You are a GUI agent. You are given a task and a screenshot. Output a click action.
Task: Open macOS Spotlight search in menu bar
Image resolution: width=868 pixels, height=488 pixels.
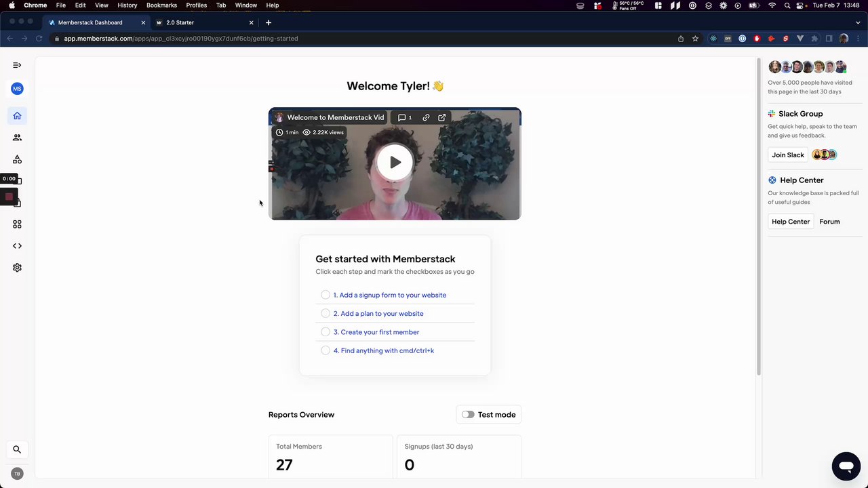787,5
